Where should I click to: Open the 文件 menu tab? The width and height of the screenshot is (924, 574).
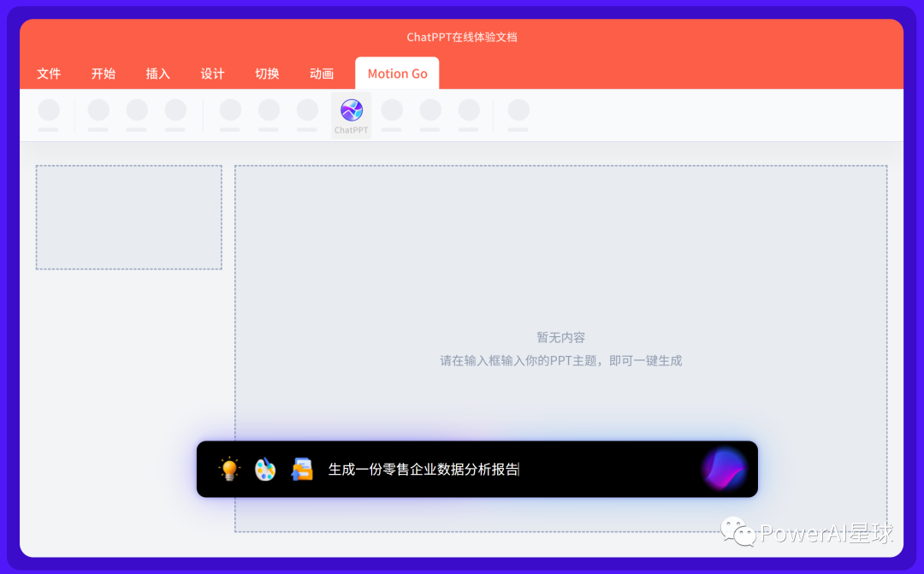(49, 74)
